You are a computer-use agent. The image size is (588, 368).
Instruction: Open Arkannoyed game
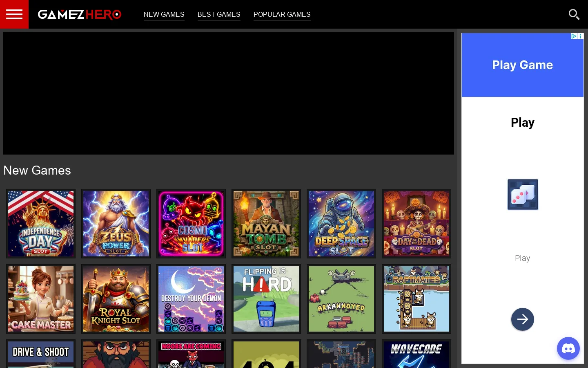coord(341,299)
